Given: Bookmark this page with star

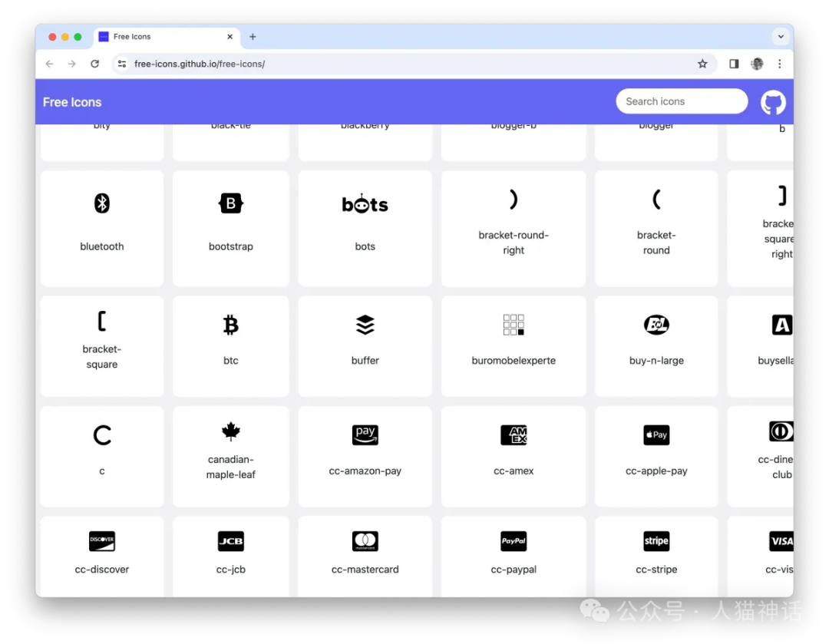Looking at the screenshot, I should pyautogui.click(x=702, y=64).
